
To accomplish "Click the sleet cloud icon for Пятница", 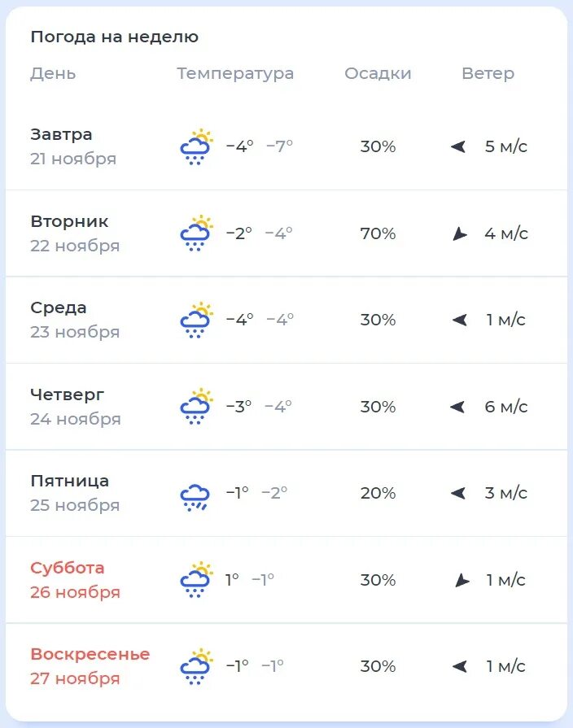I will point(195,497).
